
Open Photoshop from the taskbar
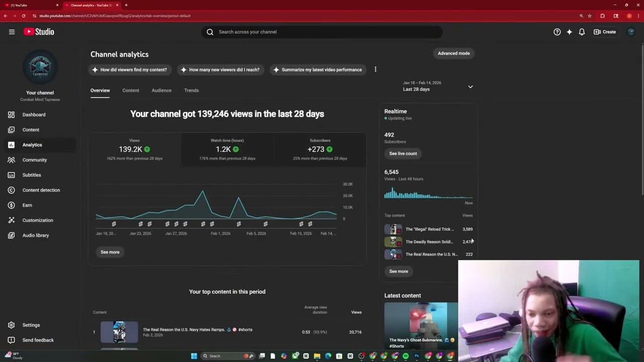coord(417,356)
